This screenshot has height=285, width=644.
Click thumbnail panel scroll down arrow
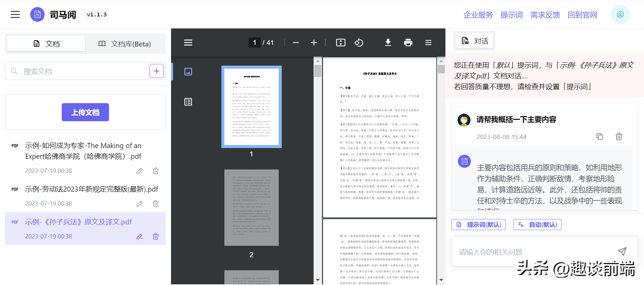318,280
